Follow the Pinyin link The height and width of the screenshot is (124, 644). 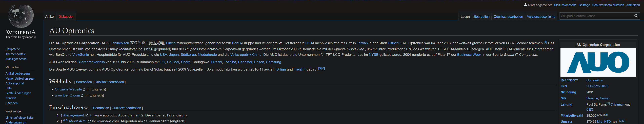(171, 43)
